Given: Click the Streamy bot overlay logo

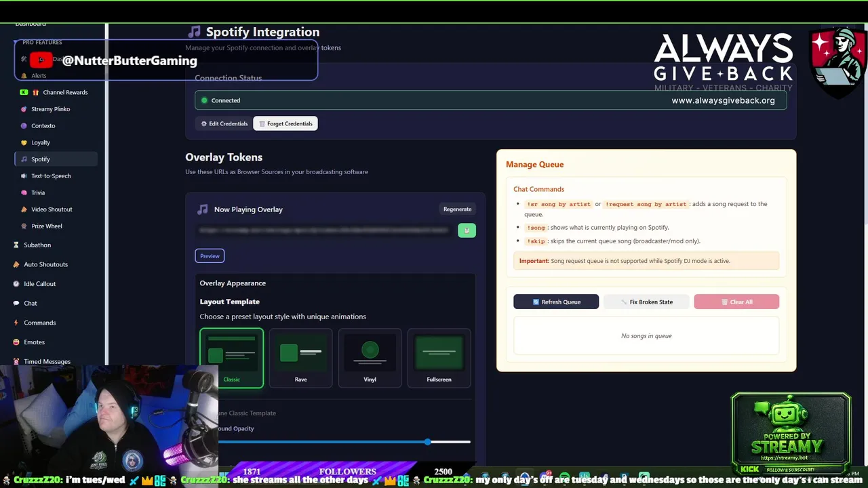Looking at the screenshot, I should pyautogui.click(x=791, y=434).
